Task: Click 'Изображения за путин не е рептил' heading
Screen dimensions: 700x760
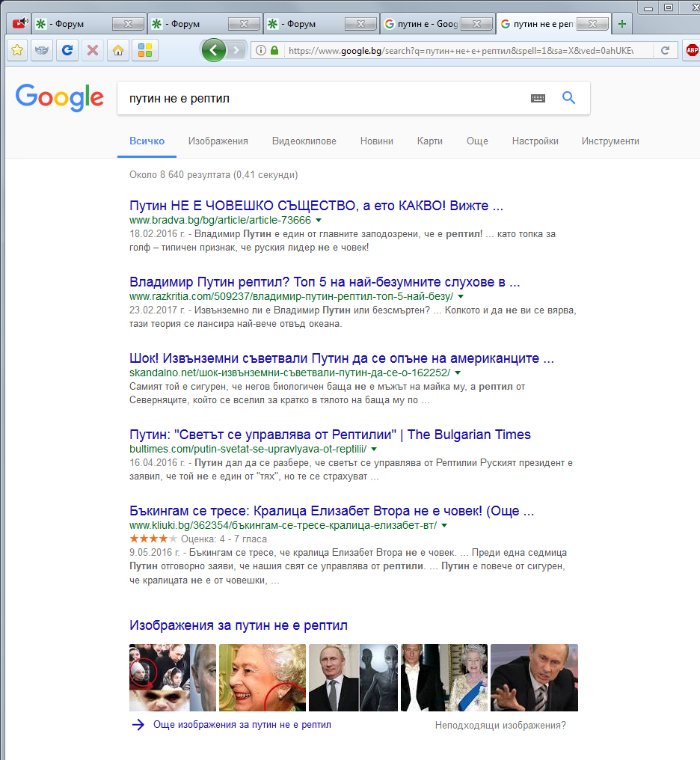Action: click(x=239, y=626)
